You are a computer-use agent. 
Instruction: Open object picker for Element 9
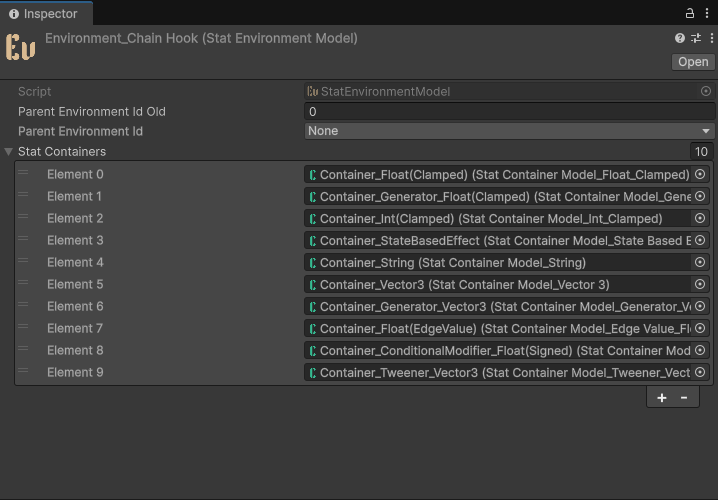700,372
